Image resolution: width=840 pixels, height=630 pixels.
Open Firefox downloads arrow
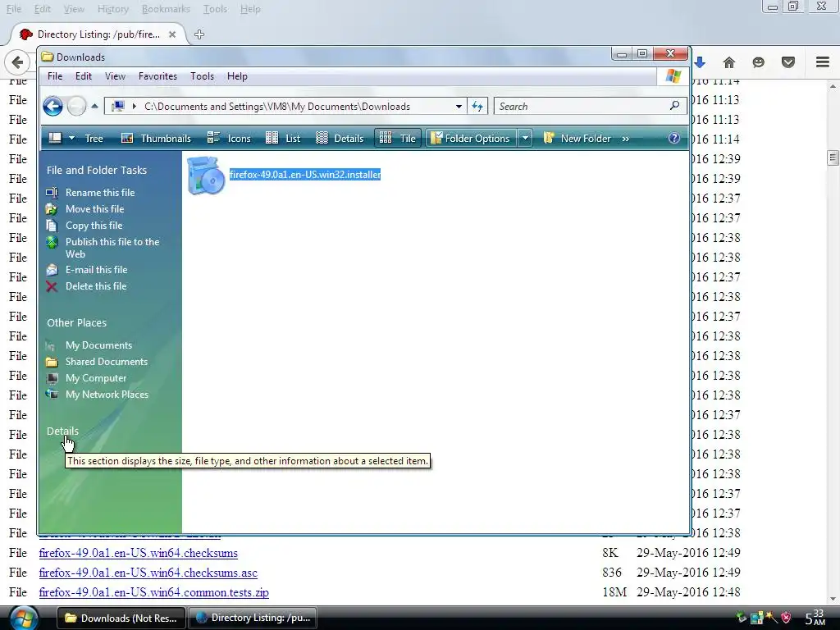pos(700,62)
